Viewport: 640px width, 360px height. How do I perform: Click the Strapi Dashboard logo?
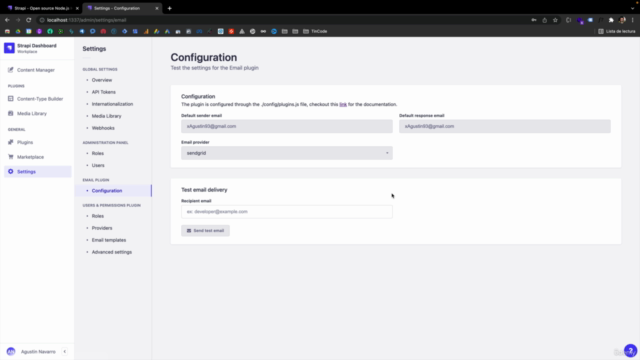(9, 48)
